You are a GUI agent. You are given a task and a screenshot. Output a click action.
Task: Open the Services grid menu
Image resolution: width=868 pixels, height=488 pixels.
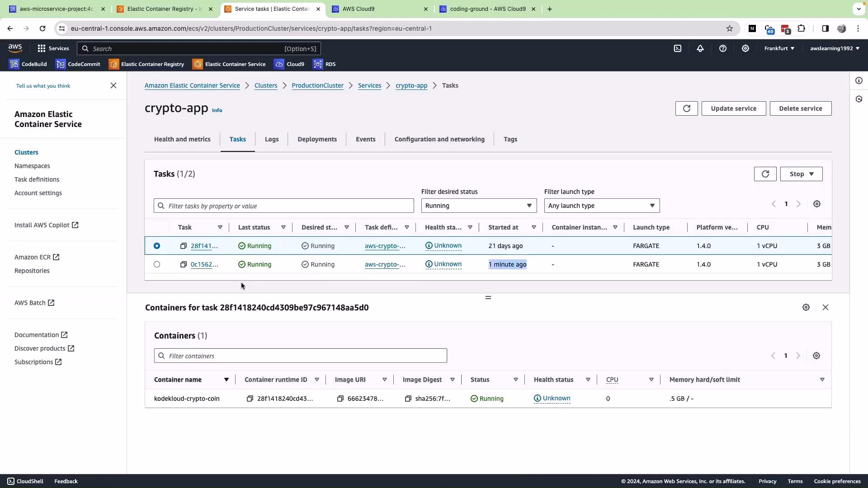coord(53,48)
